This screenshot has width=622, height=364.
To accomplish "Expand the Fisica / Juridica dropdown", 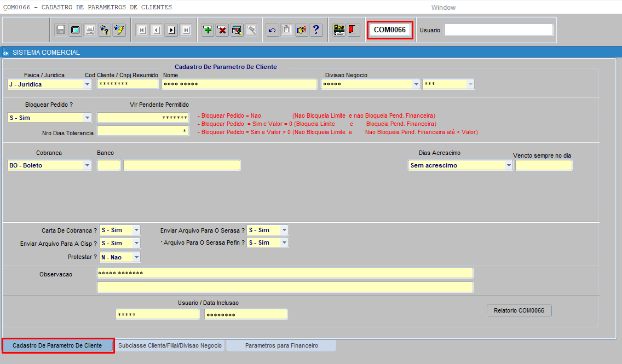I will pyautogui.click(x=87, y=84).
